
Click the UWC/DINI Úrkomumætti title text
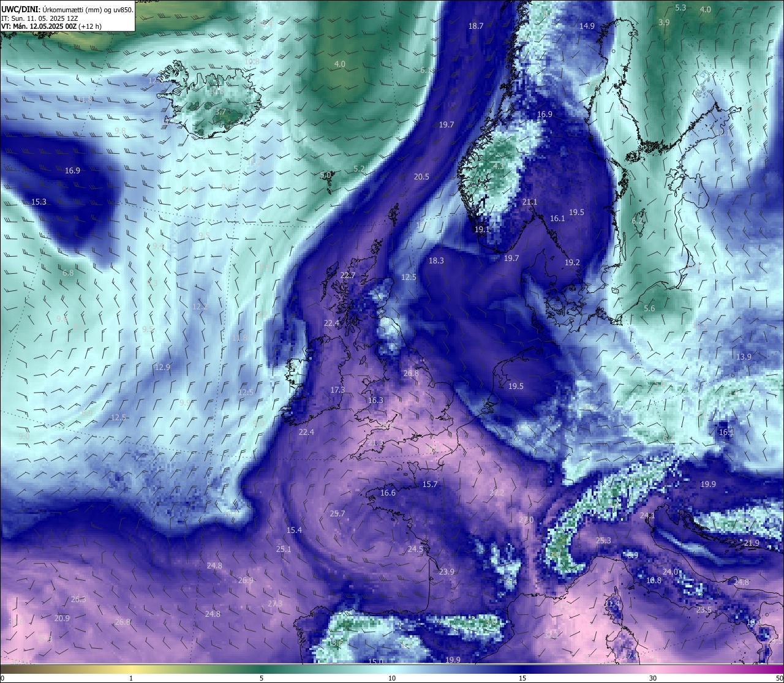click(x=67, y=10)
